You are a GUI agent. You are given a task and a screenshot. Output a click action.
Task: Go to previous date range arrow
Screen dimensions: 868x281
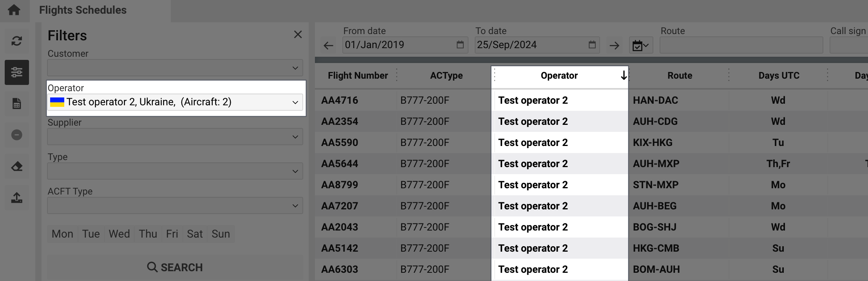[x=328, y=45]
